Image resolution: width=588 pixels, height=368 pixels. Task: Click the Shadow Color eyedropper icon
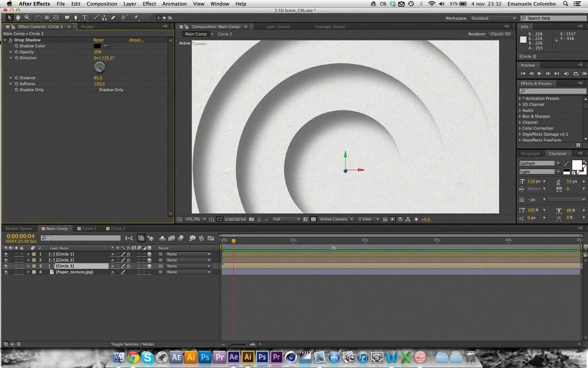106,46
